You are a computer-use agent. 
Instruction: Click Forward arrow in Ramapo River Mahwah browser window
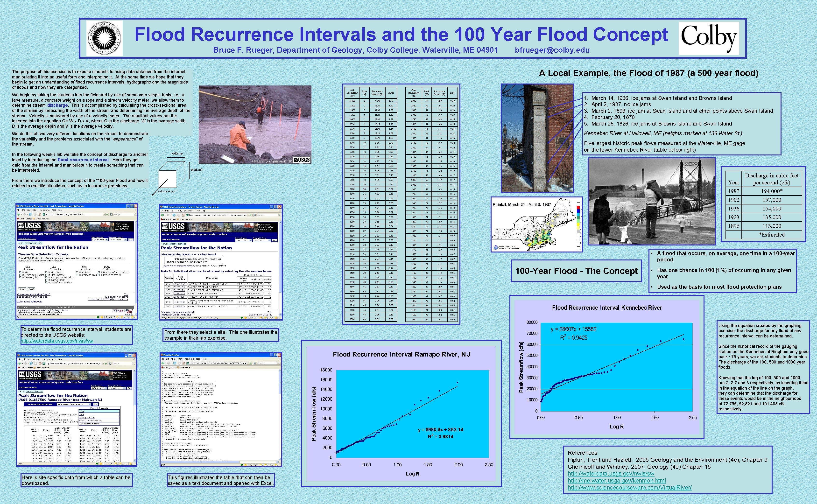[25, 364]
